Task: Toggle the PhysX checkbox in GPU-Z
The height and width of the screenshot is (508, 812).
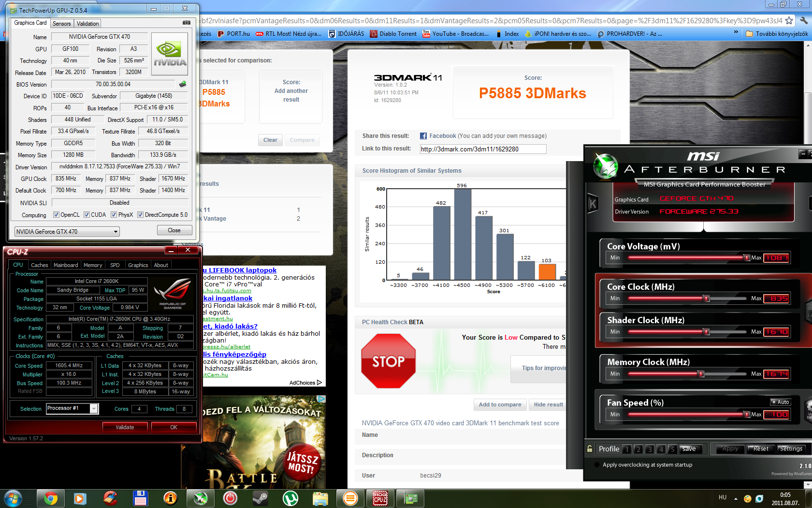Action: (x=114, y=215)
